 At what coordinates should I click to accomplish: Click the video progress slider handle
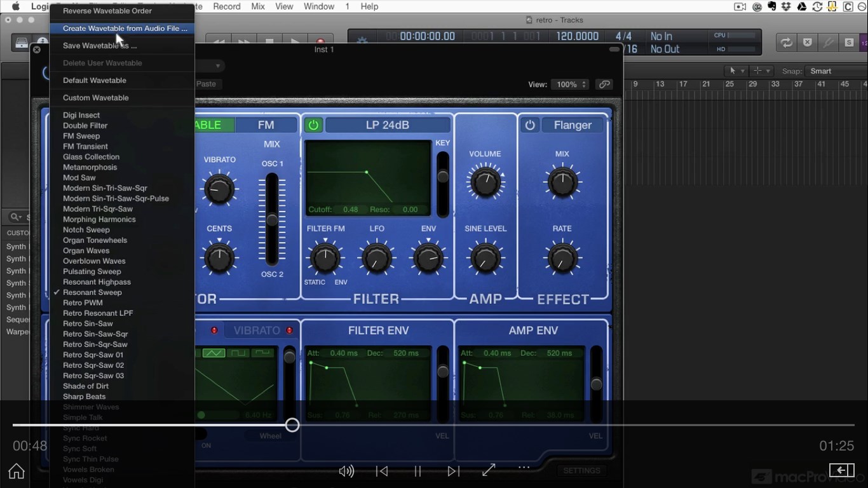(292, 424)
